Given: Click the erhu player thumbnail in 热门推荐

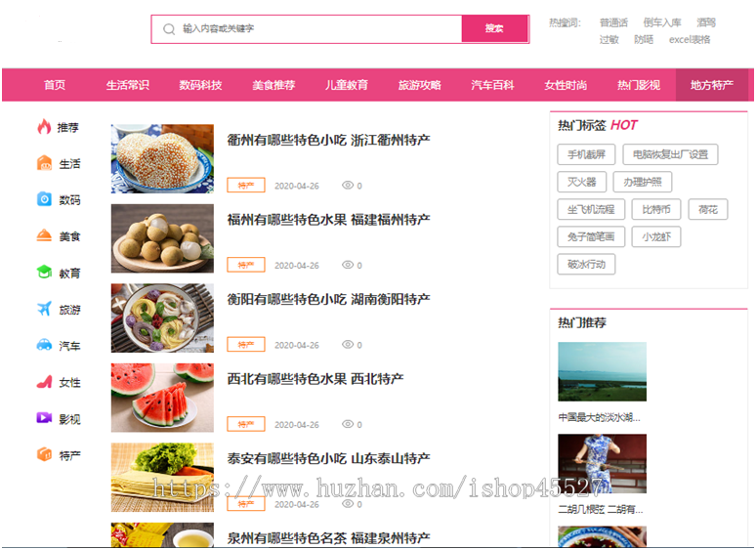Looking at the screenshot, I should [603, 464].
